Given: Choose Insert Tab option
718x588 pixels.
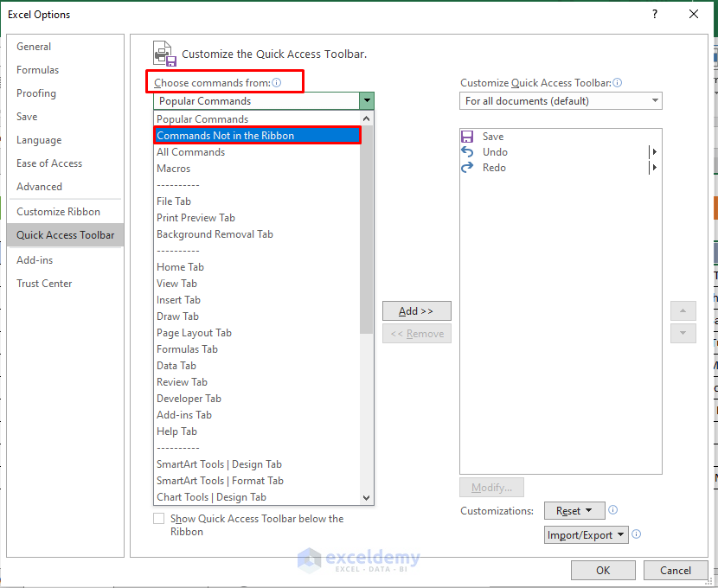Looking at the screenshot, I should (x=257, y=300).
